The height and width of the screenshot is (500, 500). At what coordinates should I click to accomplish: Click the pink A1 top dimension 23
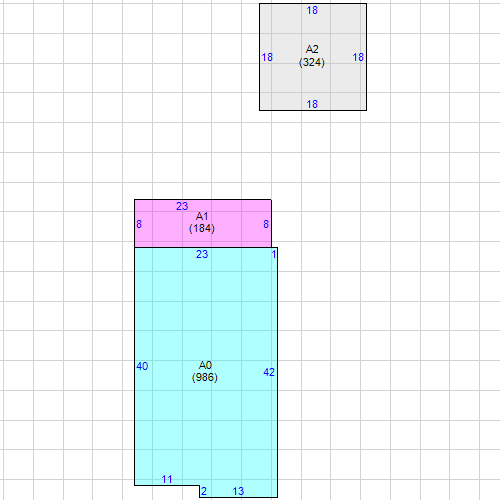[182, 206]
